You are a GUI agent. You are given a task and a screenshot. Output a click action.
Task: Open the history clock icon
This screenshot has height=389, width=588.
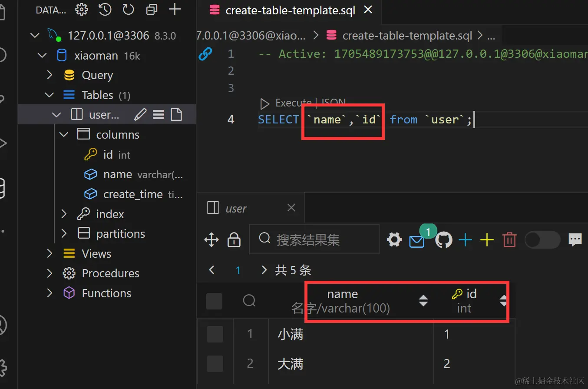[x=105, y=9]
